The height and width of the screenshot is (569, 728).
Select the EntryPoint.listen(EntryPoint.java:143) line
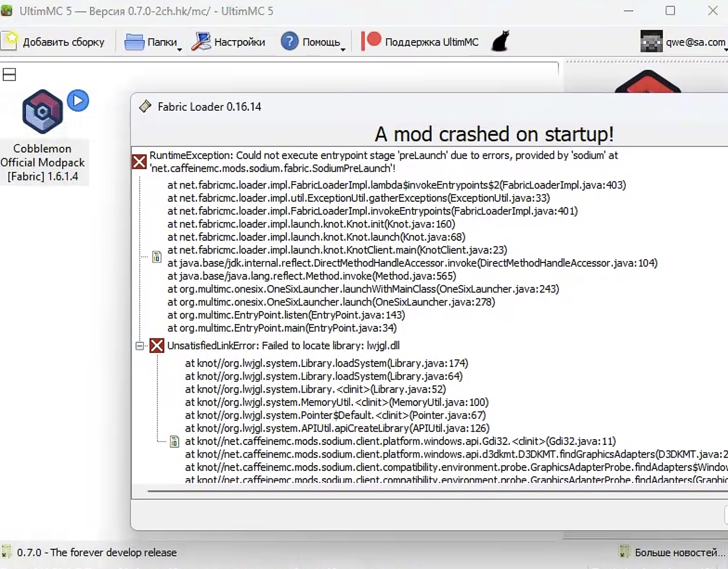pos(286,315)
